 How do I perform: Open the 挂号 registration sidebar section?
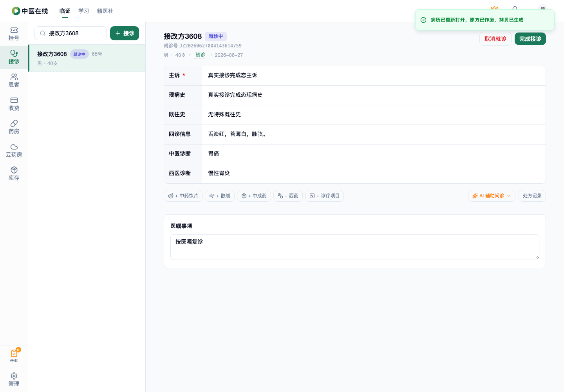[14, 34]
